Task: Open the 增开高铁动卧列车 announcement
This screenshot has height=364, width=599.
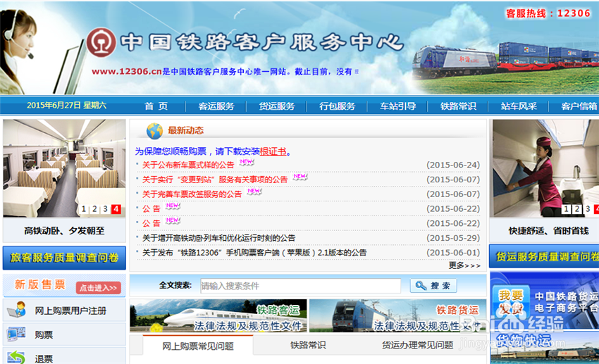Action: [x=218, y=238]
